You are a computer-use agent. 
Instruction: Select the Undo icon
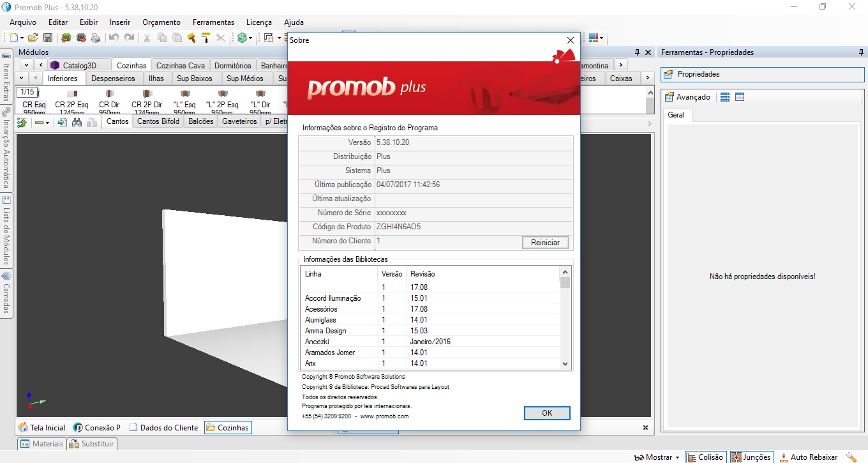tap(114, 38)
